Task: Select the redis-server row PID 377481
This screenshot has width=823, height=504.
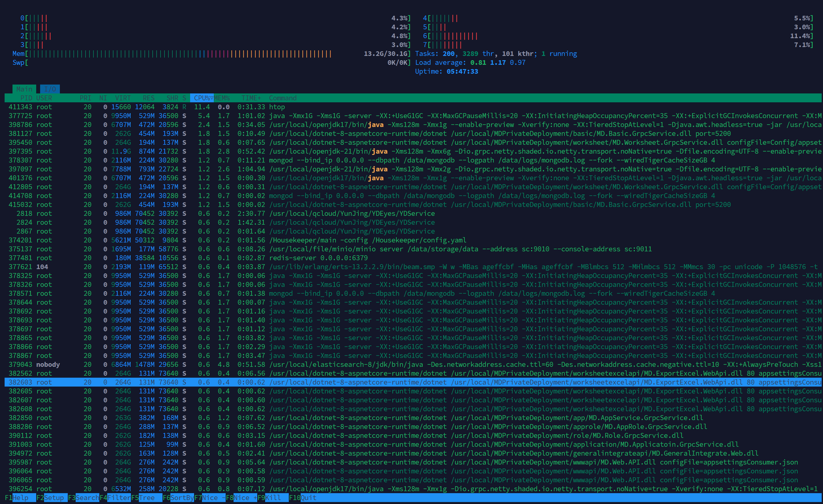Action: pos(413,258)
